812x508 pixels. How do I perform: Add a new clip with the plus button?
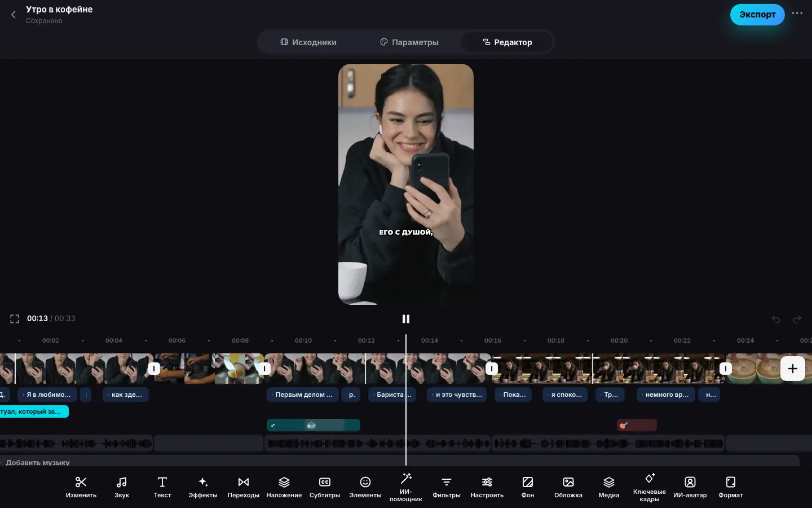(793, 369)
